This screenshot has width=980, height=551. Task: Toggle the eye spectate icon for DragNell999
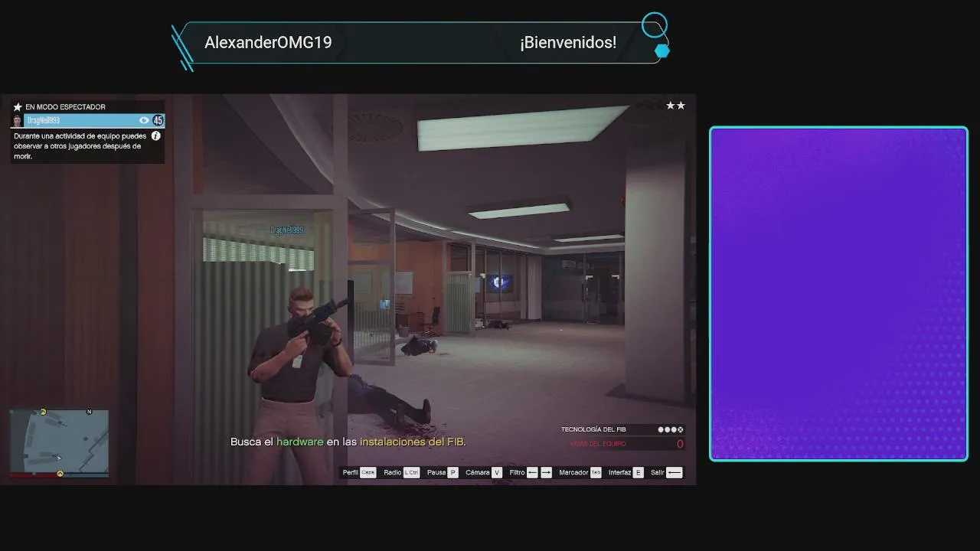pos(144,121)
